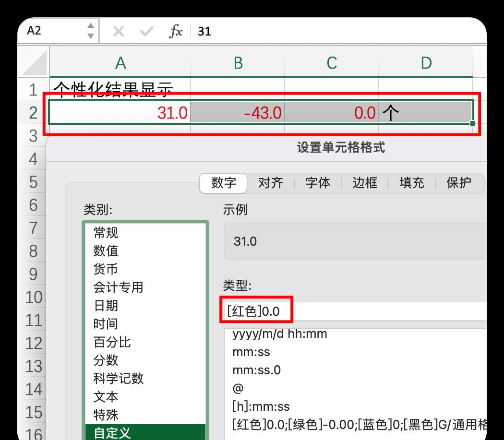Select column A header
Screen dimensions: 504x440
point(120,63)
